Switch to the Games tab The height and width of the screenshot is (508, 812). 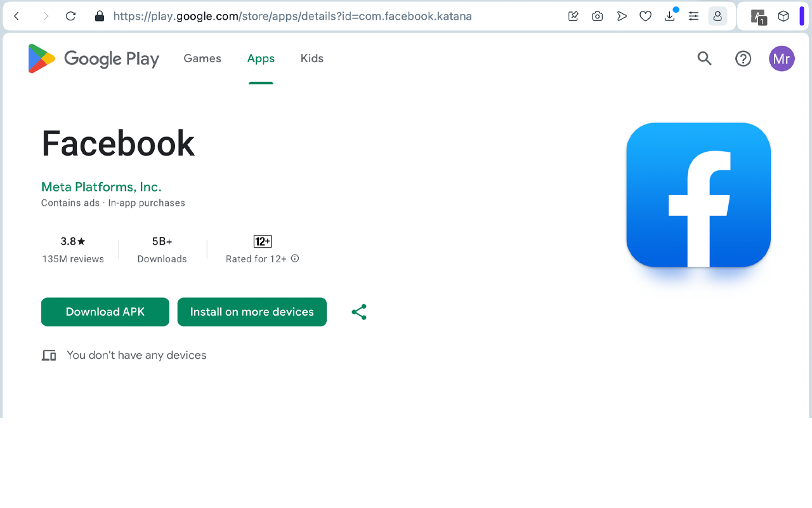[x=202, y=58]
